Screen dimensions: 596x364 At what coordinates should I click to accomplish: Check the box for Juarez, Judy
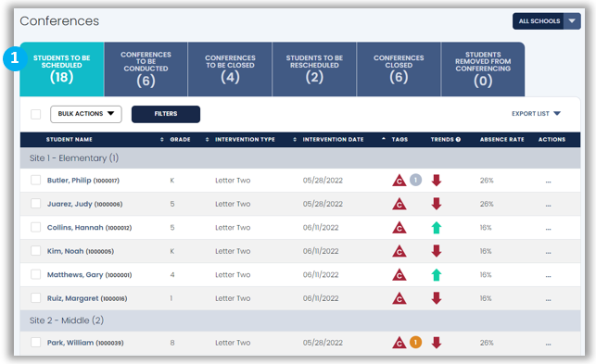(36, 203)
